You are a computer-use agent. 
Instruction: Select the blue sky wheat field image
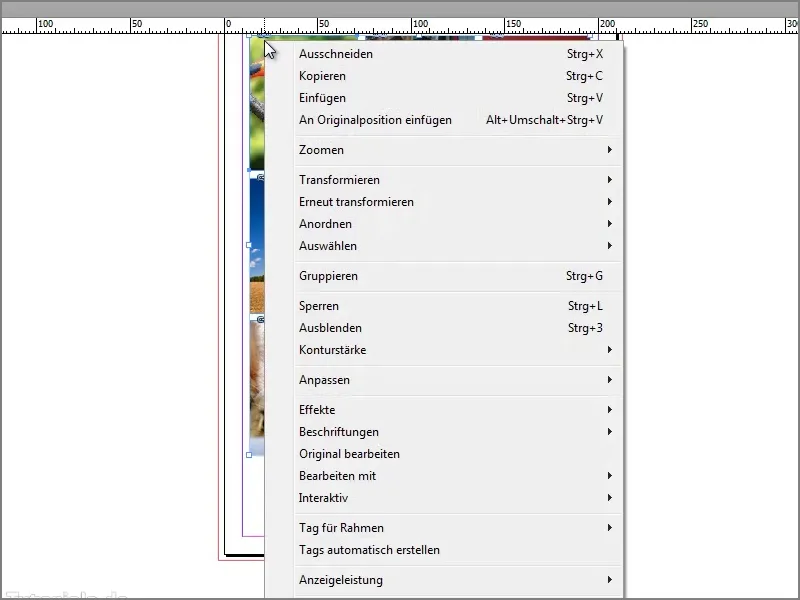[x=257, y=244]
